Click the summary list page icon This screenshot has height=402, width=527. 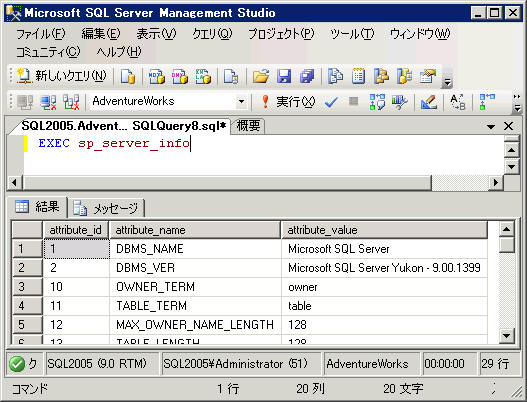(x=358, y=76)
